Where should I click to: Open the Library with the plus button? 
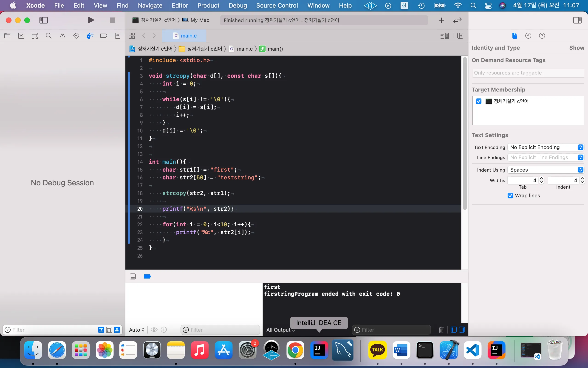point(441,20)
